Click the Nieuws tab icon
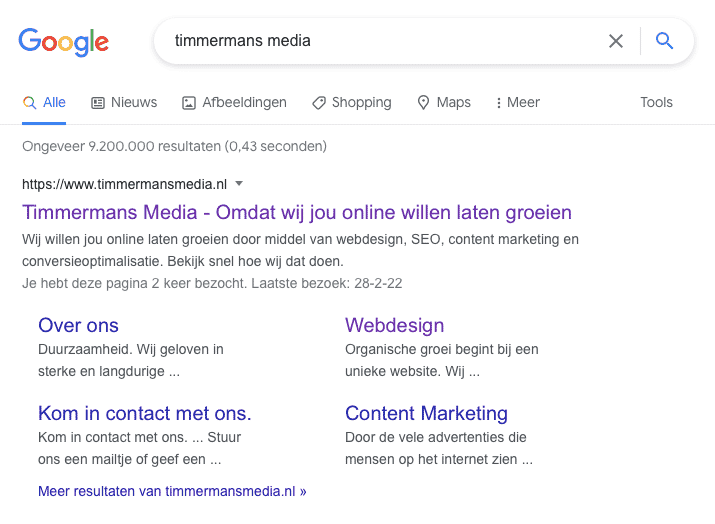This screenshot has height=524, width=715. click(x=98, y=102)
